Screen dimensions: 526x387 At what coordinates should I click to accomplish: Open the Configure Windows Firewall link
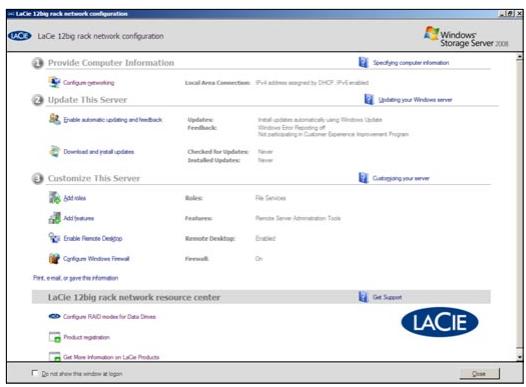click(x=96, y=259)
